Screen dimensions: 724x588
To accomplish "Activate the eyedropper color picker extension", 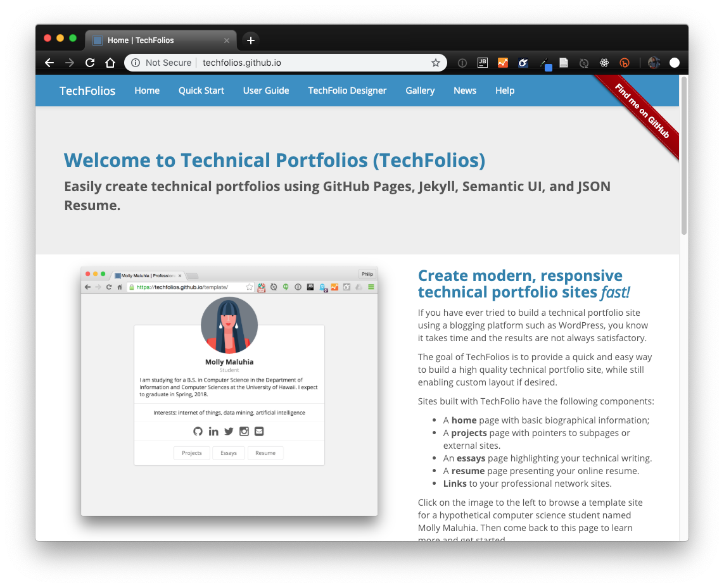I will point(545,64).
